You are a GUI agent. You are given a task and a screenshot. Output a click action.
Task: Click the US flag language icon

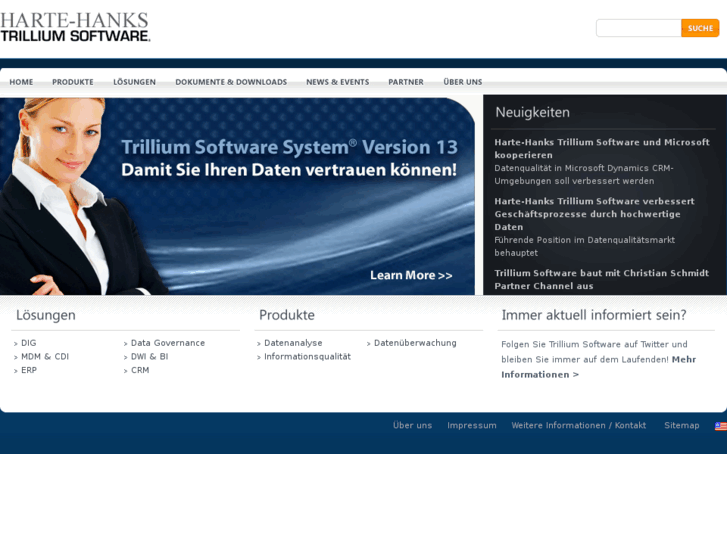point(721,426)
